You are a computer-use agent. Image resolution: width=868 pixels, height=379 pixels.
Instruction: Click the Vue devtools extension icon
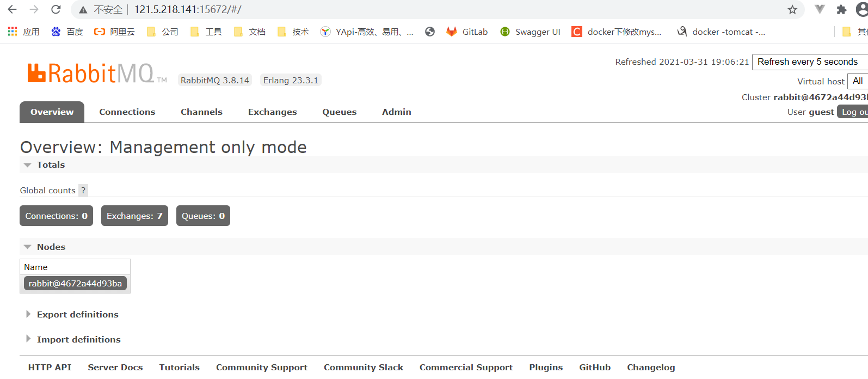click(820, 9)
